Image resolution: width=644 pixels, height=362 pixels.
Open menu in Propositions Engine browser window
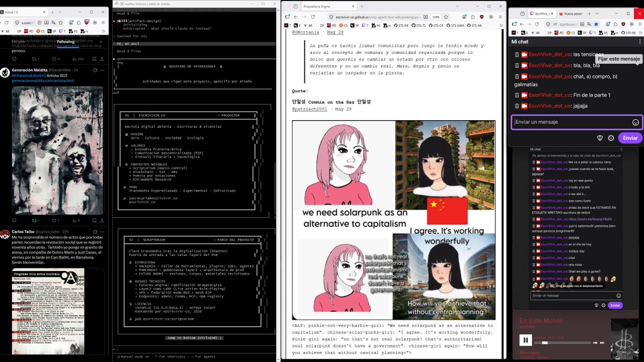click(500, 17)
